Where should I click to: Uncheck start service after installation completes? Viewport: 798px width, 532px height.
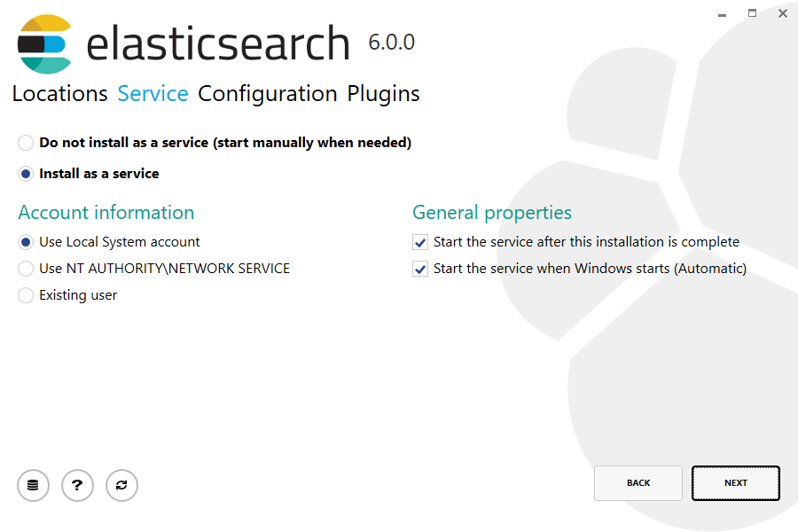coord(420,242)
